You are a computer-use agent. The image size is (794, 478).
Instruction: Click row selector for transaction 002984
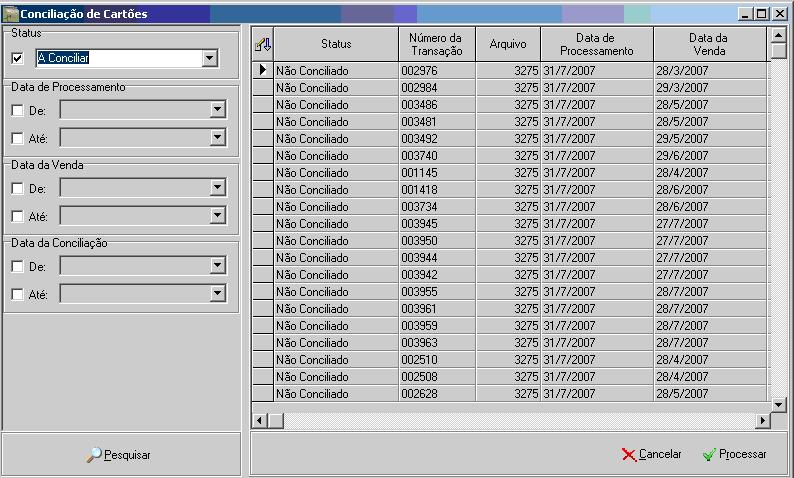(x=263, y=88)
